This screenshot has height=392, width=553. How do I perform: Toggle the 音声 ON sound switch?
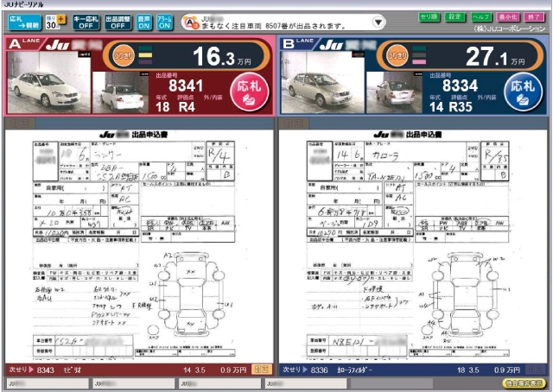[x=144, y=22]
